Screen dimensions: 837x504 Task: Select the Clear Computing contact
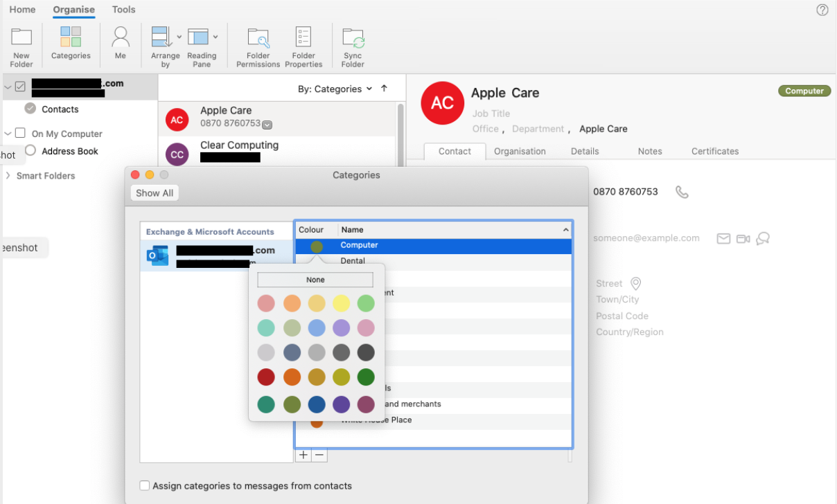[x=277, y=153]
